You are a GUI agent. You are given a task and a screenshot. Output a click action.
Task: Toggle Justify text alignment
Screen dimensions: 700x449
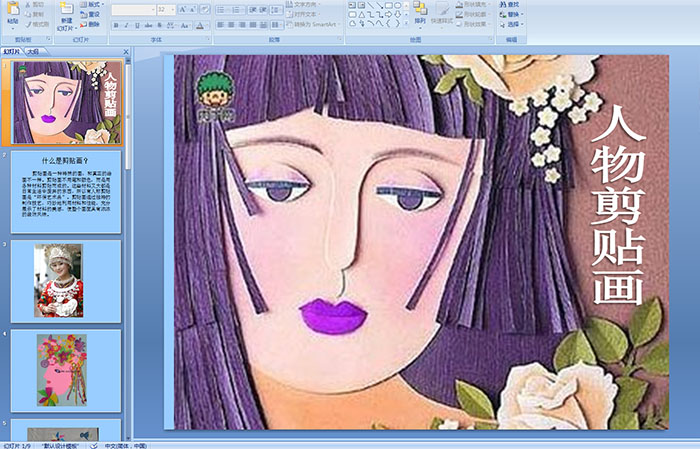[x=253, y=25]
